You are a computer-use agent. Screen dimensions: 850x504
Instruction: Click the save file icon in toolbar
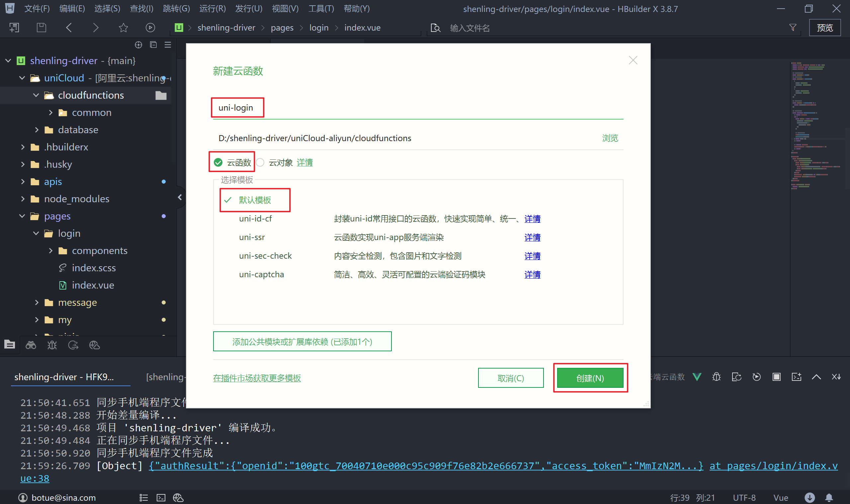click(x=42, y=28)
